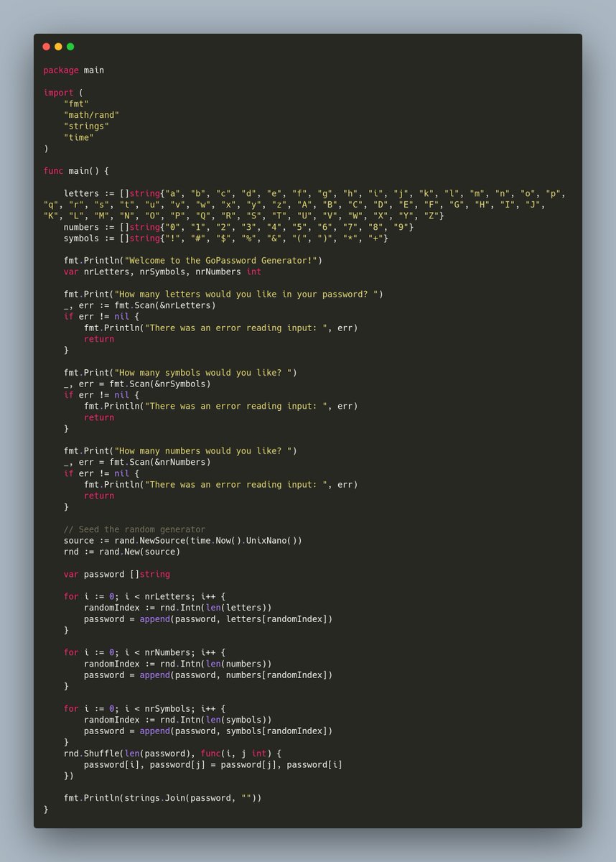This screenshot has height=862, width=616.
Task: Click the 'source := rand.NewSource' line
Action: point(183,540)
